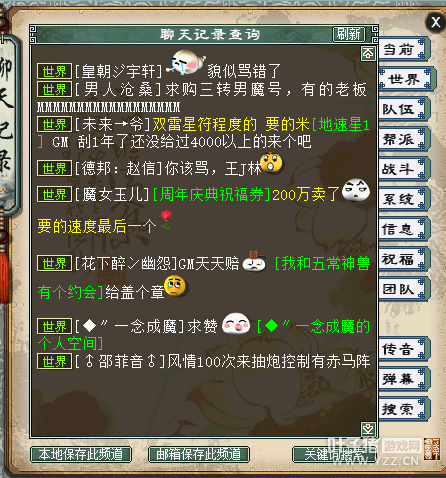Click sad yellow emoji after 给盖个章

click(x=175, y=286)
